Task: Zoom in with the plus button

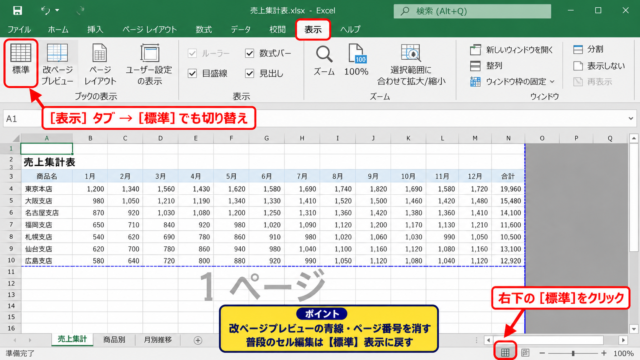Action: pos(604,353)
